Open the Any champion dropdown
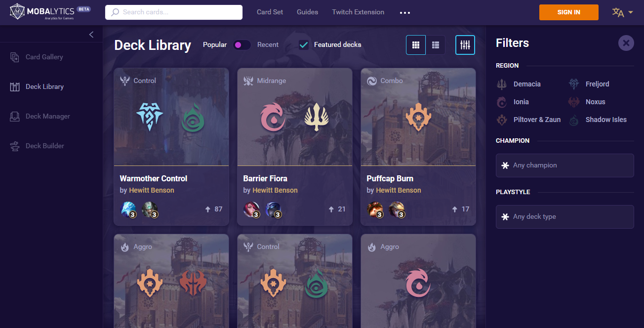 (x=564, y=165)
